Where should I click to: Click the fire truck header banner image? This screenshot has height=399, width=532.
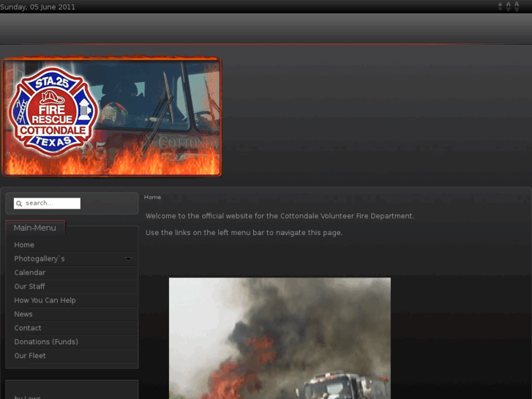point(112,116)
